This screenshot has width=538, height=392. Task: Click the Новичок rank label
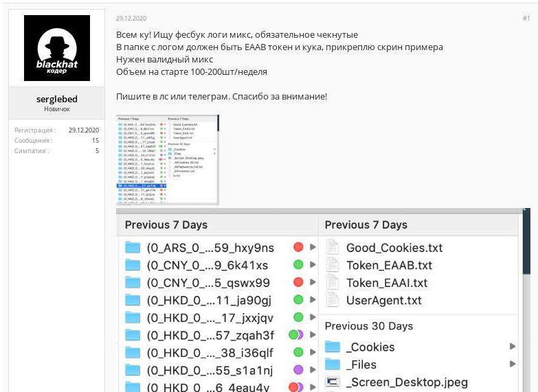click(x=57, y=109)
